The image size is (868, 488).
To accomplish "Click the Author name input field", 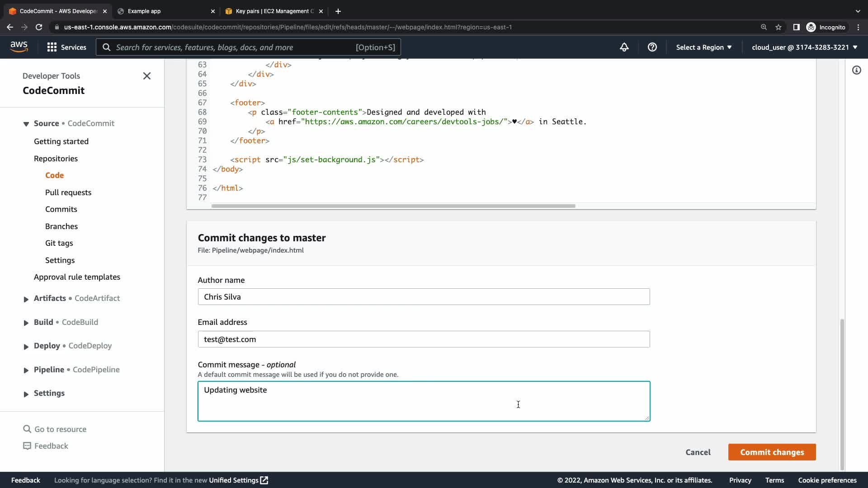I will coord(424,297).
